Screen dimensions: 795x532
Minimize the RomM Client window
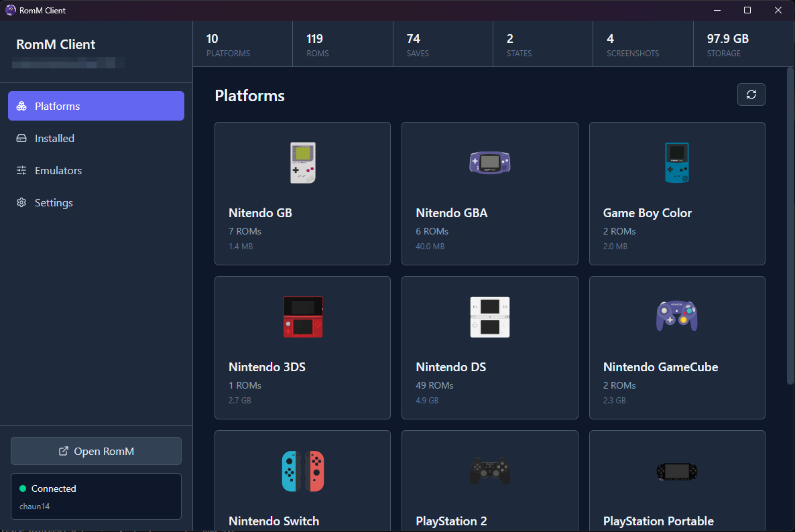coord(717,10)
